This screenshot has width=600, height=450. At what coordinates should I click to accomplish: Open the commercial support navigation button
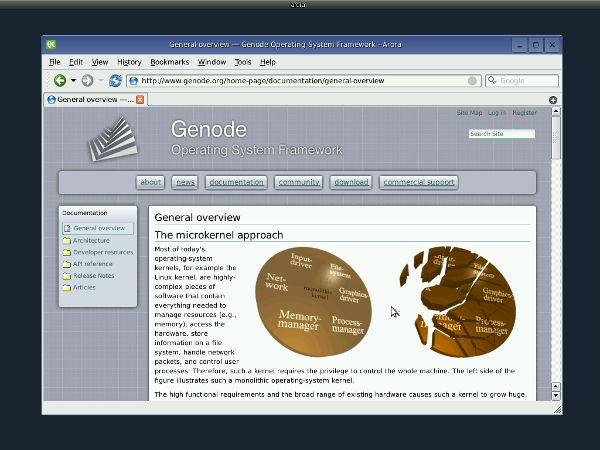click(x=419, y=182)
